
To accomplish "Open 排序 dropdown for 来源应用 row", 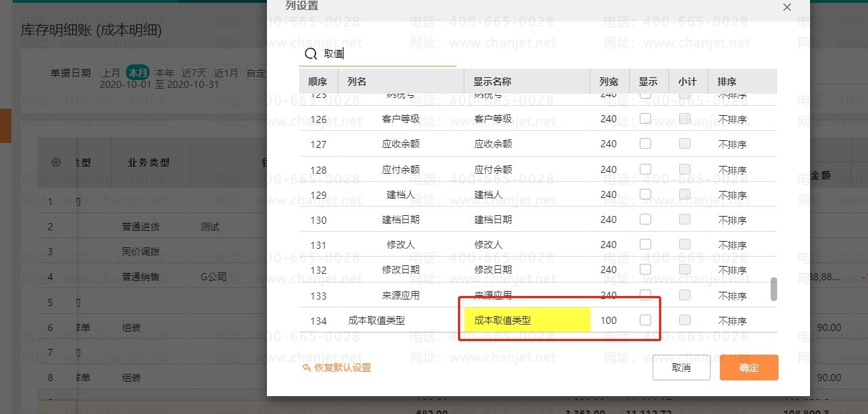I will [x=733, y=296].
